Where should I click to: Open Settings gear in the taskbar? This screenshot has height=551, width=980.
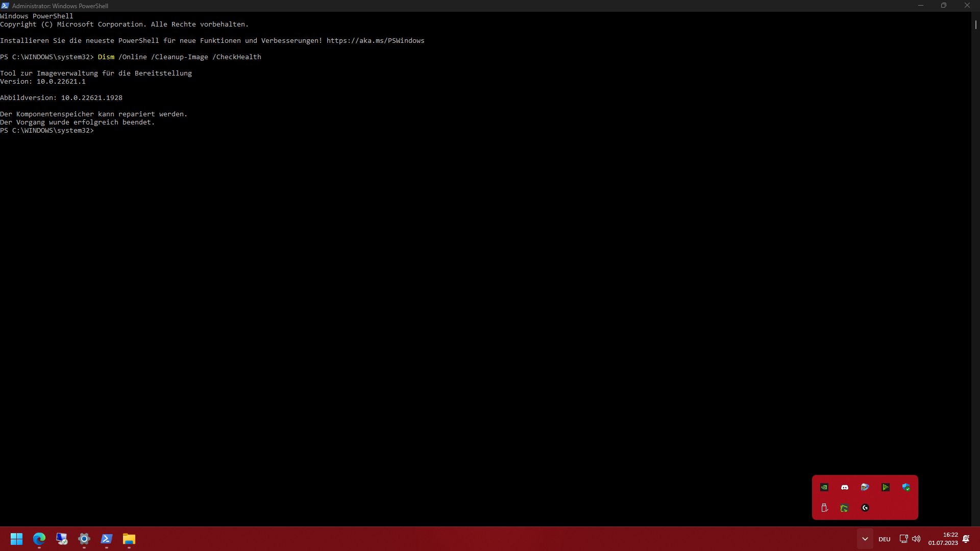point(84,539)
